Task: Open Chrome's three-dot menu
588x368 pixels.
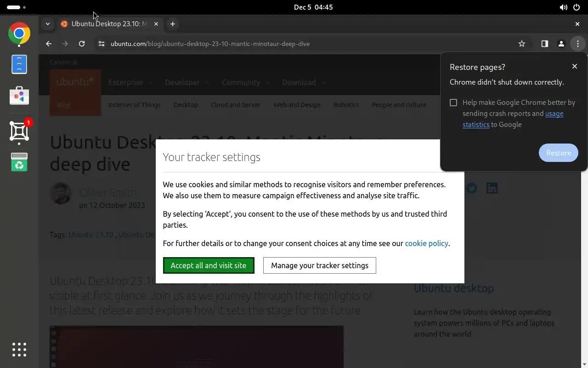Action: point(577,44)
